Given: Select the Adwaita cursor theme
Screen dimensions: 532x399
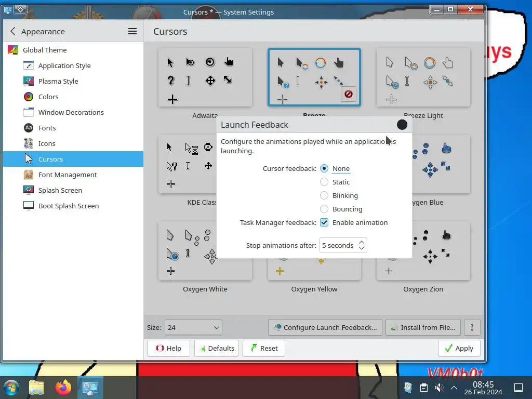Looking at the screenshot, I should point(205,77).
